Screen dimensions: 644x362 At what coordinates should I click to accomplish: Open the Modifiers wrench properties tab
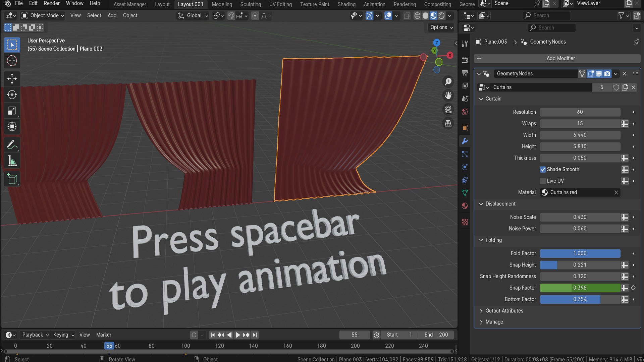tap(465, 141)
